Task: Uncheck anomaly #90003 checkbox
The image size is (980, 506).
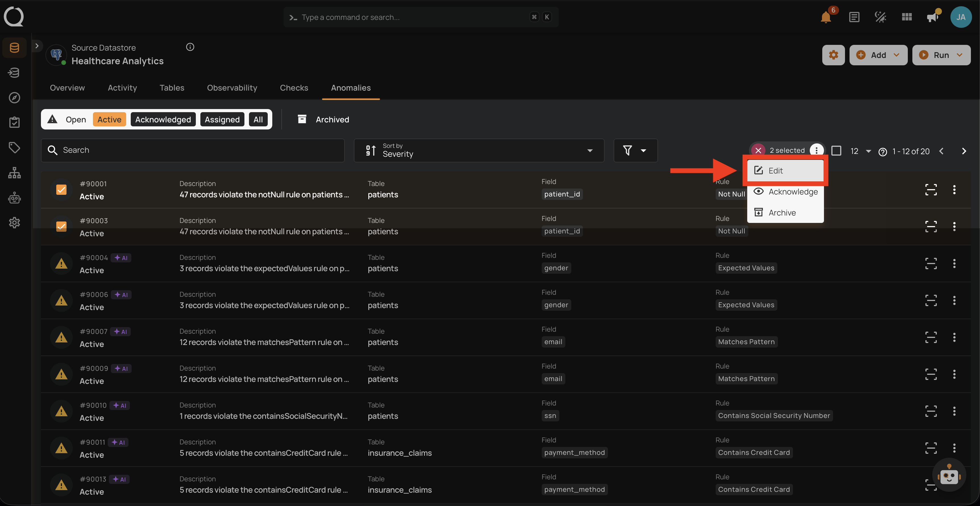Action: coord(61,226)
